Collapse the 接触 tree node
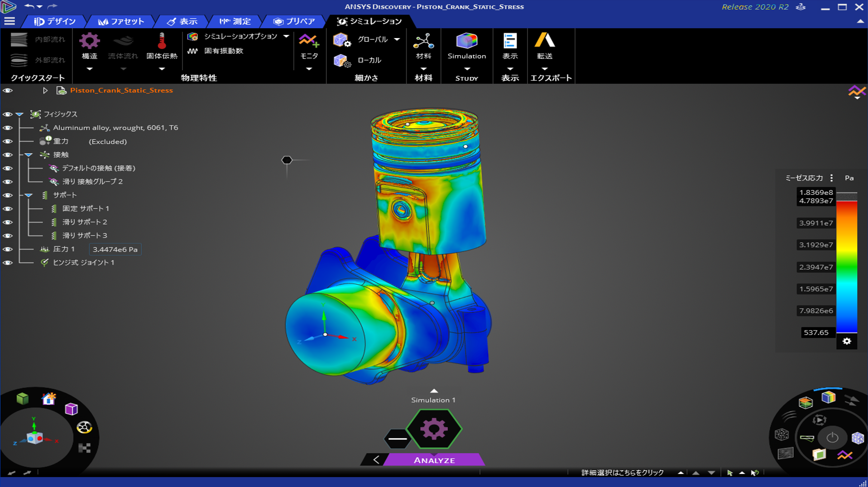868x487 pixels. 29,155
